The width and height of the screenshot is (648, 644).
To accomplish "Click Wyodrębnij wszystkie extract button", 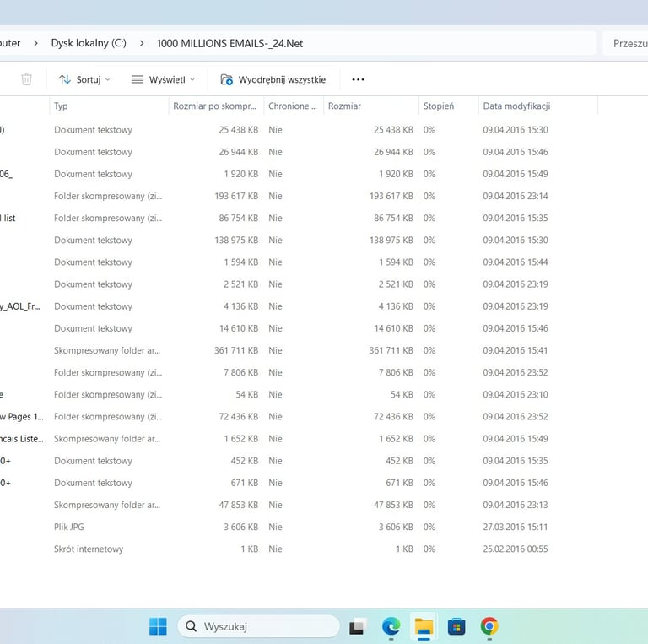I will [x=273, y=79].
